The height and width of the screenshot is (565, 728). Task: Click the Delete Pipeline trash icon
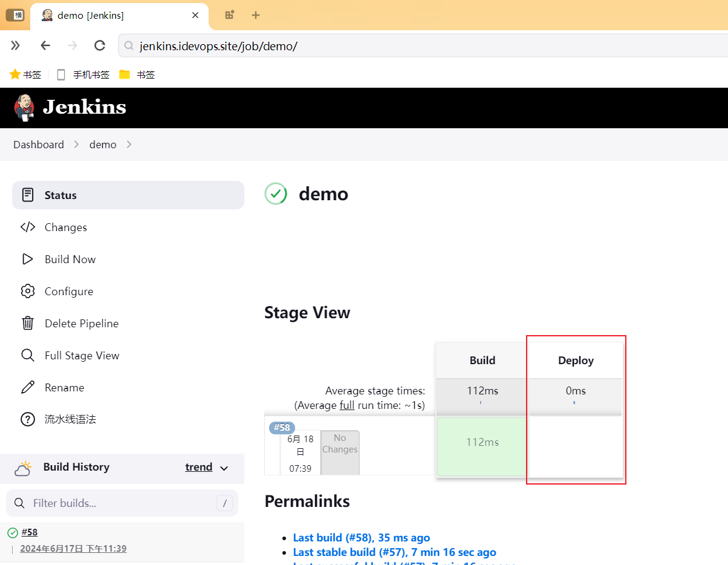point(27,324)
